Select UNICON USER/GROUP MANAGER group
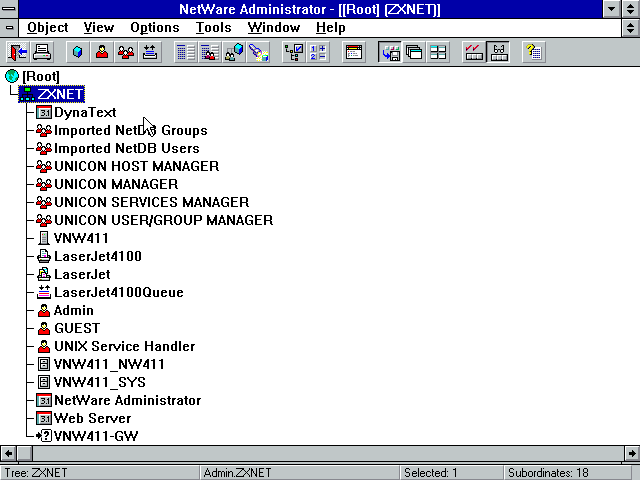The image size is (640, 480). (x=154, y=220)
